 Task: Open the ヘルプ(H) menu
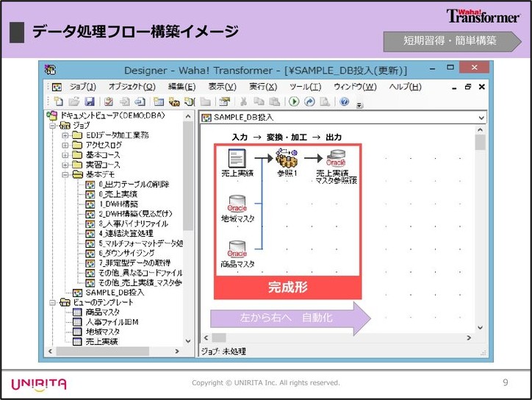pyautogui.click(x=405, y=87)
